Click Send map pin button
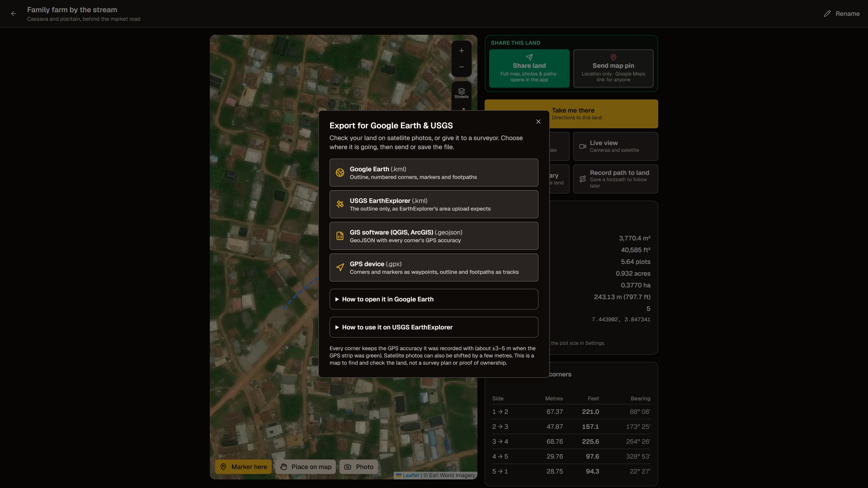This screenshot has height=488, width=868. [613, 69]
